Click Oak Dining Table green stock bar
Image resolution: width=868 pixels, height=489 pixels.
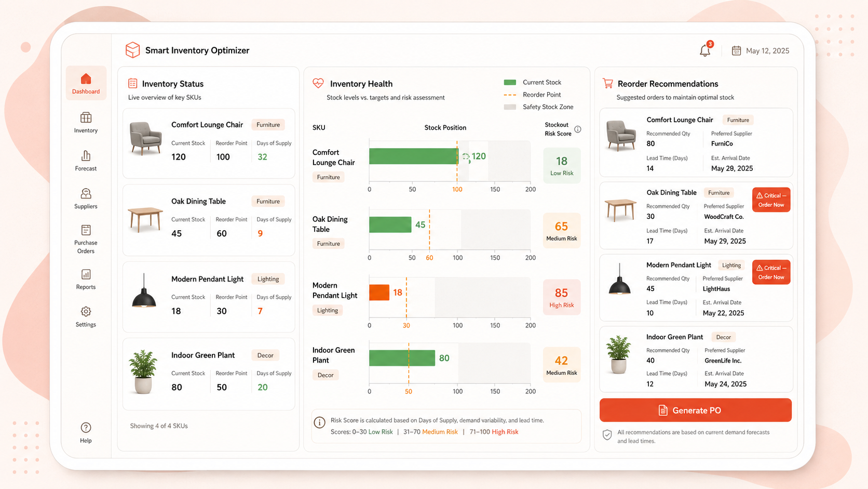[x=390, y=224]
